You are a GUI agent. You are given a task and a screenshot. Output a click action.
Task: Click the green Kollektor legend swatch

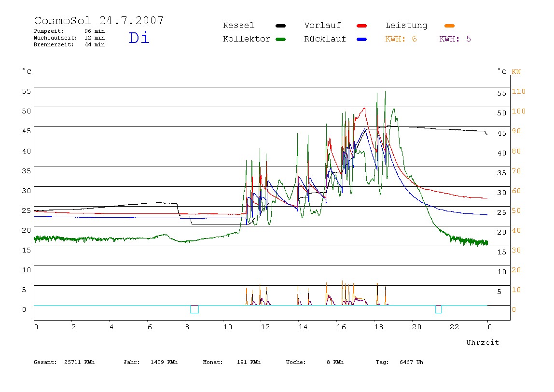[280, 39]
